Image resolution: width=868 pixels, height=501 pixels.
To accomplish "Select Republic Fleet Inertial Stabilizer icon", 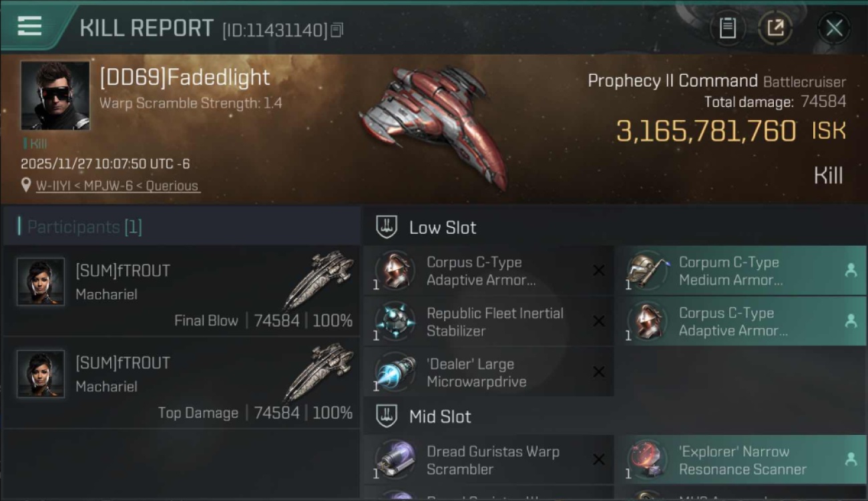I will point(395,322).
